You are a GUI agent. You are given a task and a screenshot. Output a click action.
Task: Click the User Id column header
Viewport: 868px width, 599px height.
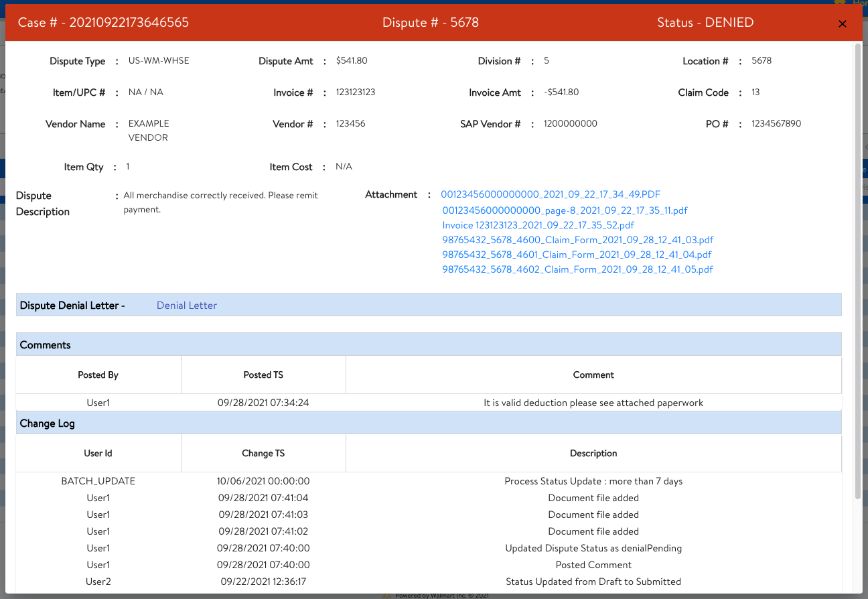coord(98,453)
